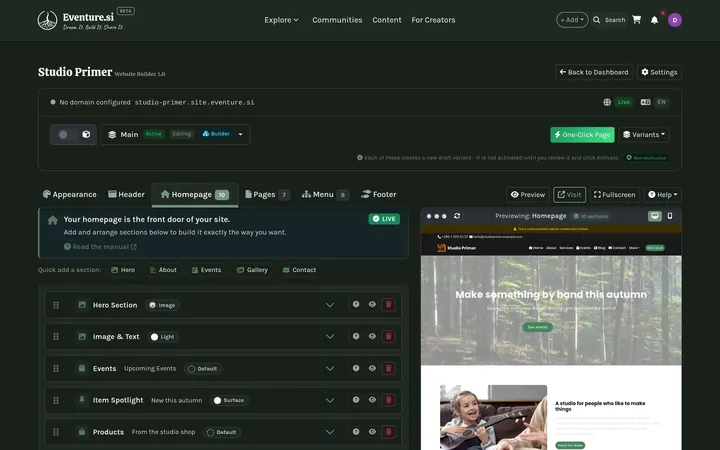Click the EN language badge

661,102
